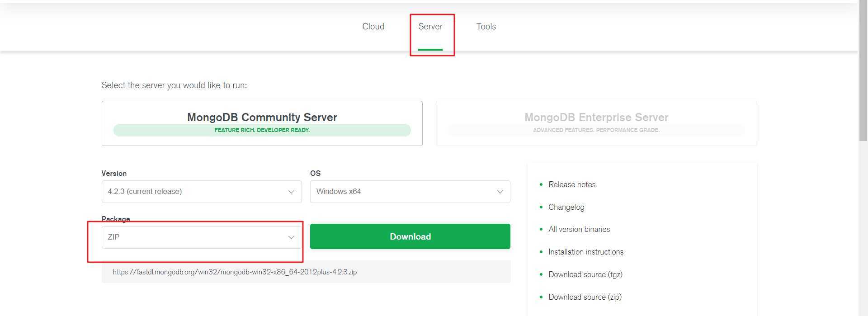The image size is (868, 316).
Task: Open Installation instructions link
Action: pos(586,252)
